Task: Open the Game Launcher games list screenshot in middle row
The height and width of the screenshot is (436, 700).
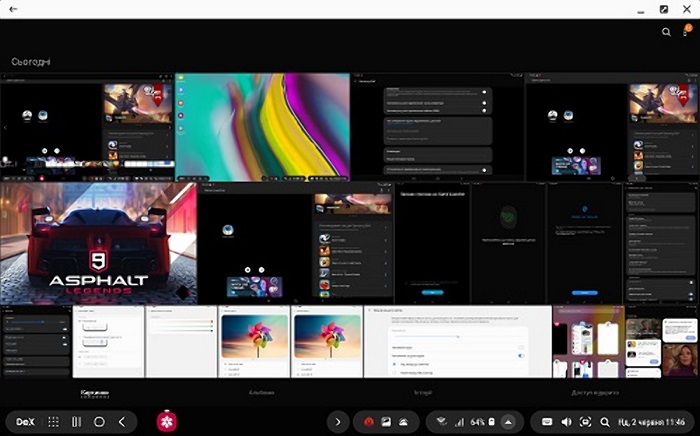Action: click(x=296, y=243)
